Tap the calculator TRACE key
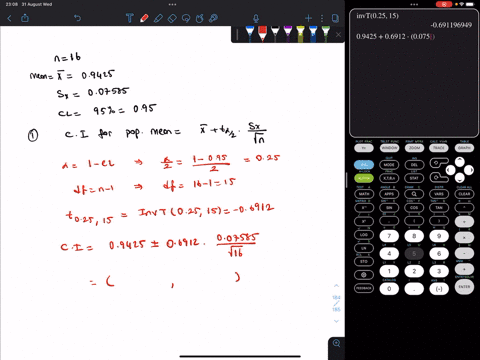This screenshot has height=360, width=480. (x=439, y=148)
